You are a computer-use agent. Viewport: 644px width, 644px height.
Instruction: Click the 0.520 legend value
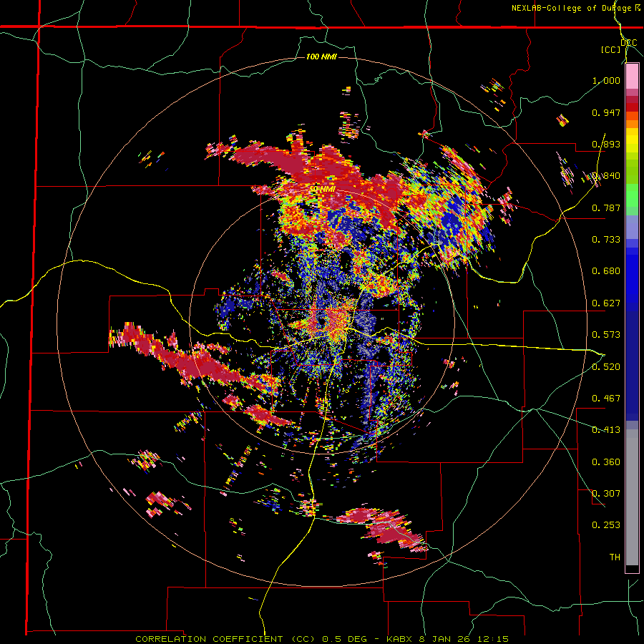[x=606, y=367]
